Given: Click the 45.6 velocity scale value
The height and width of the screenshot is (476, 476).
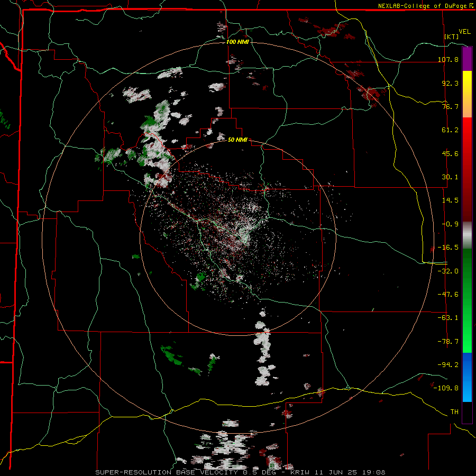Looking at the screenshot, I should [x=450, y=153].
